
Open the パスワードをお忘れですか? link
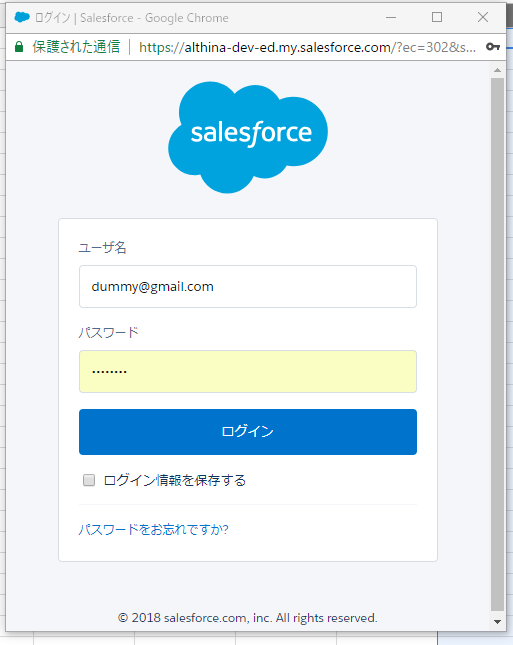point(153,529)
